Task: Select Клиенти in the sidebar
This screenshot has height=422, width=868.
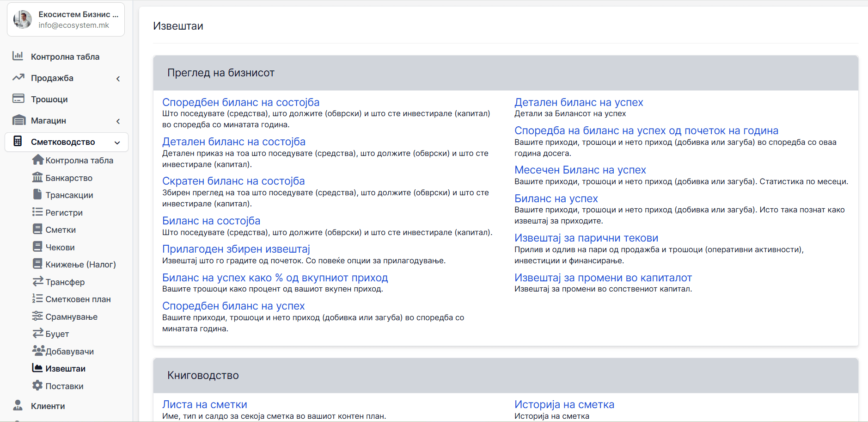Action: point(48,406)
